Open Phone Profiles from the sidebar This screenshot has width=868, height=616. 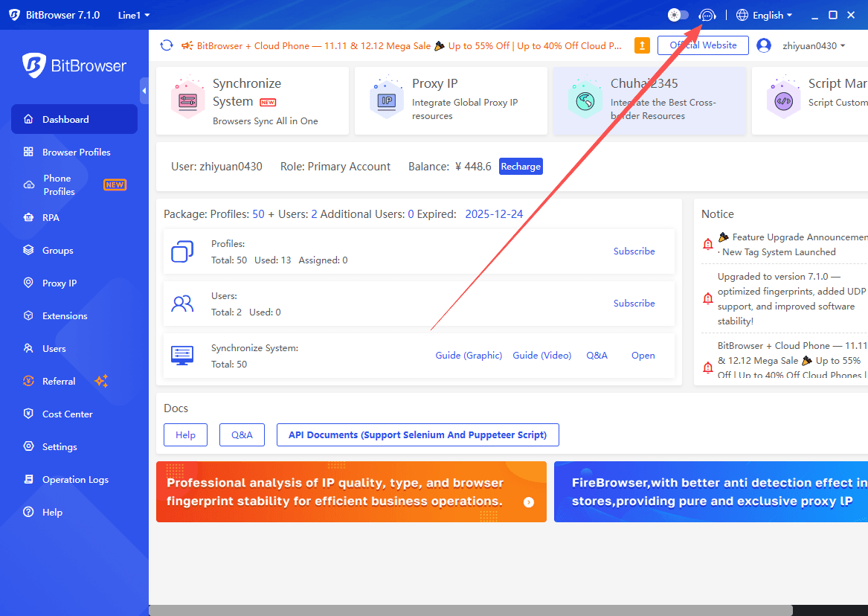tap(60, 185)
